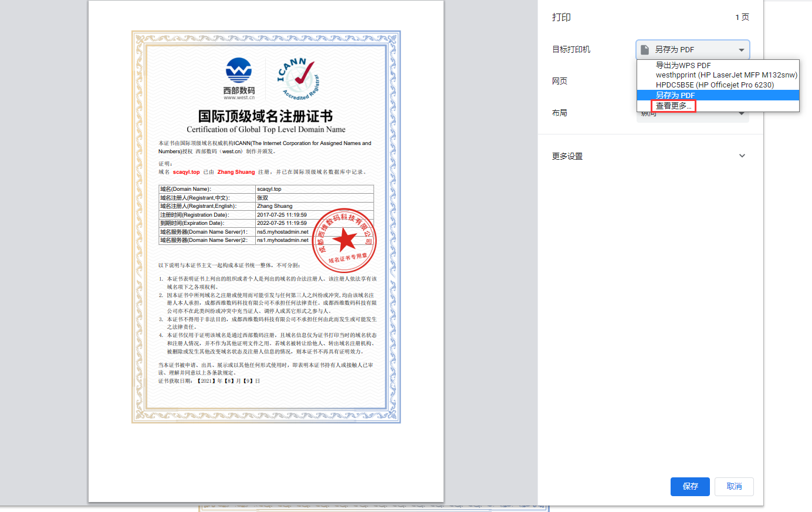Click the PDF document icon in destination field
This screenshot has width=812, height=512.
point(645,50)
